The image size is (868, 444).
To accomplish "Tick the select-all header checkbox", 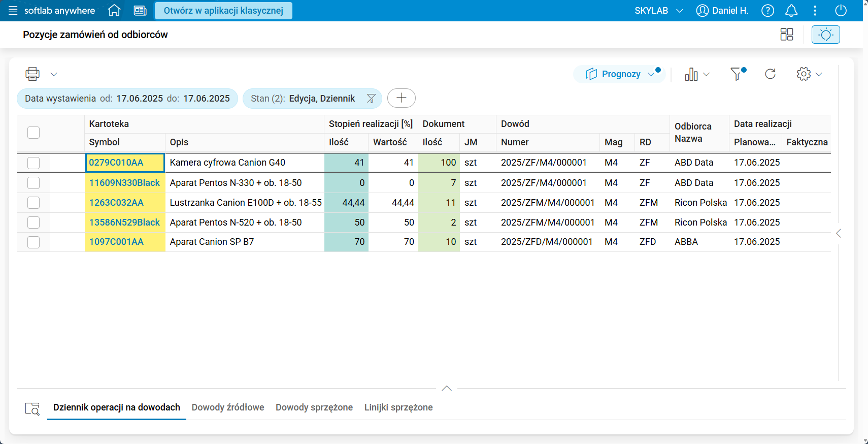I will click(34, 133).
